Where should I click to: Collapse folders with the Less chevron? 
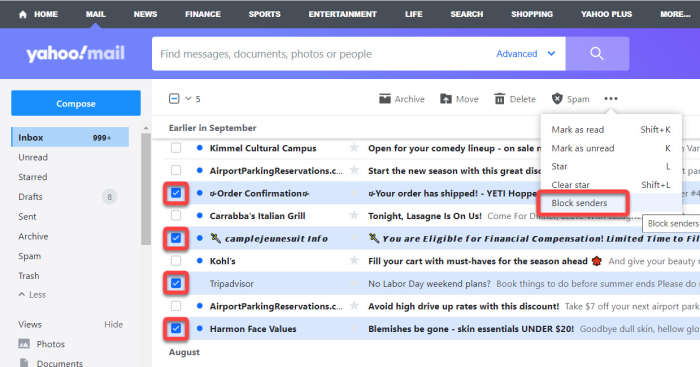(x=32, y=295)
